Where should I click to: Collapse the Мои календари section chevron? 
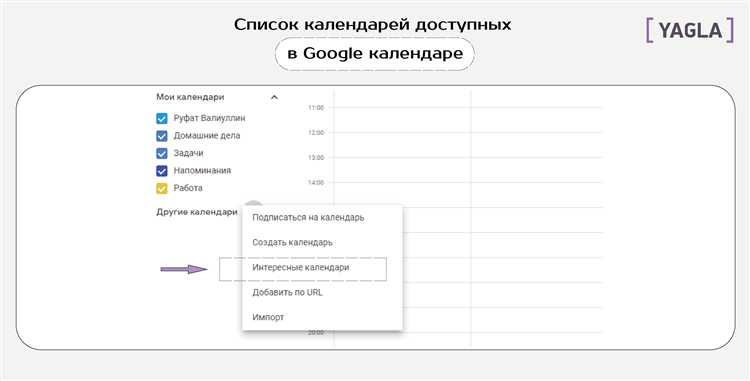tap(274, 97)
